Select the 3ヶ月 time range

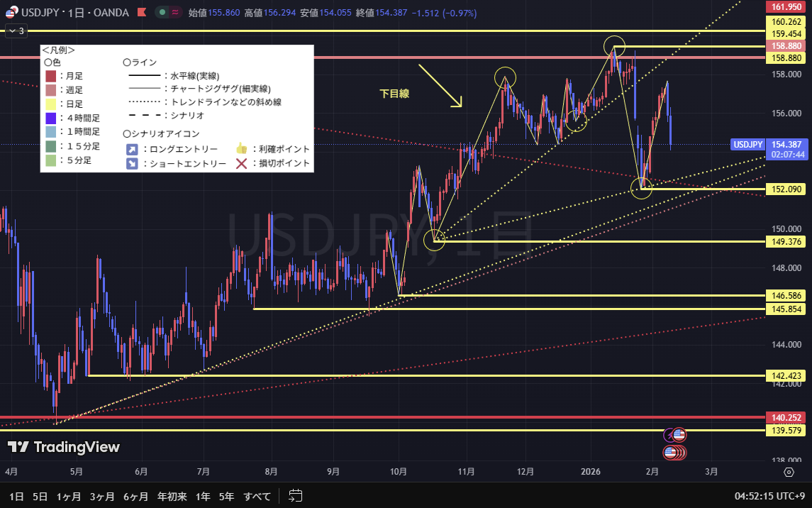tap(102, 496)
